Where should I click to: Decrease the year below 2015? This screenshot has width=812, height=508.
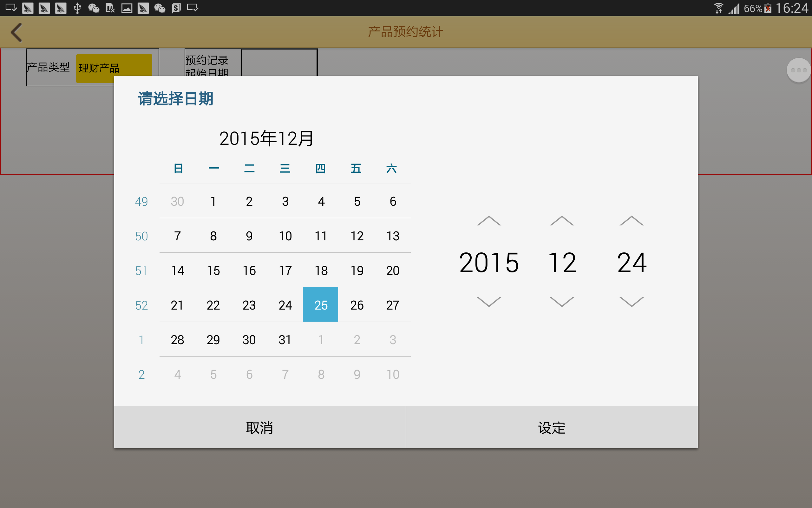(489, 302)
